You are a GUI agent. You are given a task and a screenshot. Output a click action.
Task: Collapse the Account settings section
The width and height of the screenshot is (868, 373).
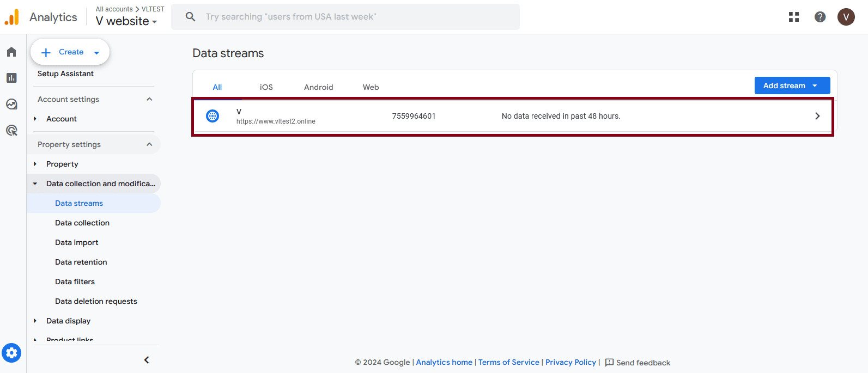149,99
